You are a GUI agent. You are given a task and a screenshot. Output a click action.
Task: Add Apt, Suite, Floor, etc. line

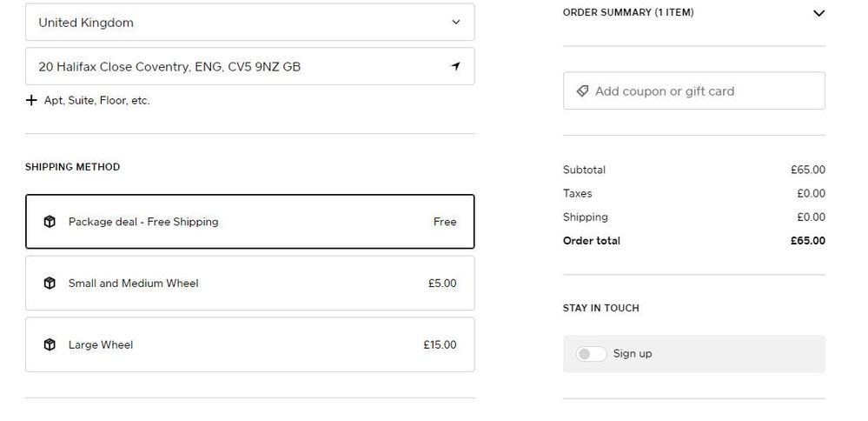96,100
